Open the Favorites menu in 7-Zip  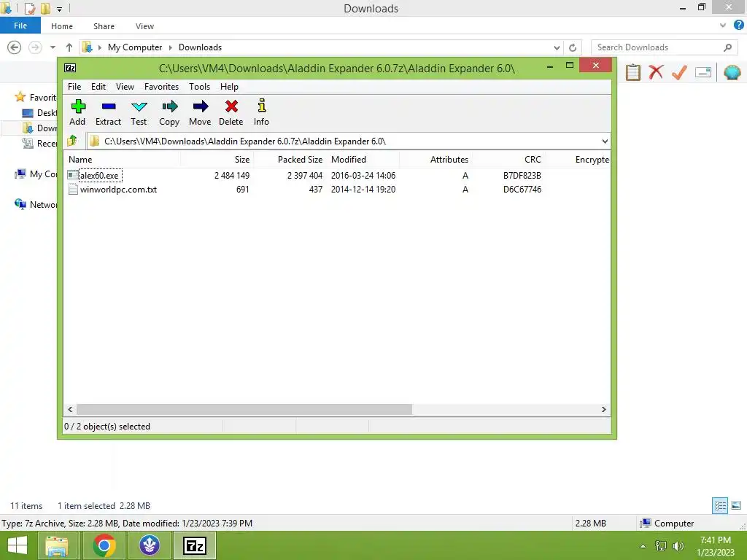pos(161,87)
